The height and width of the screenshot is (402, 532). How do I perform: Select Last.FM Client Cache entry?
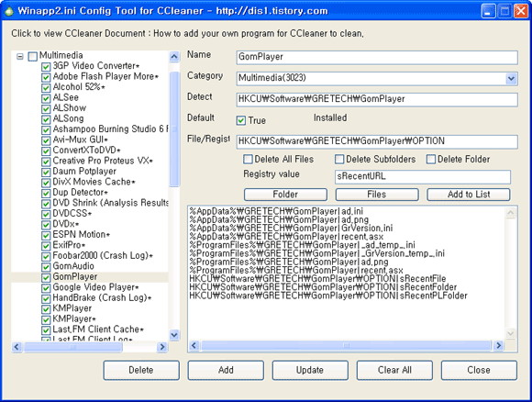coord(98,329)
